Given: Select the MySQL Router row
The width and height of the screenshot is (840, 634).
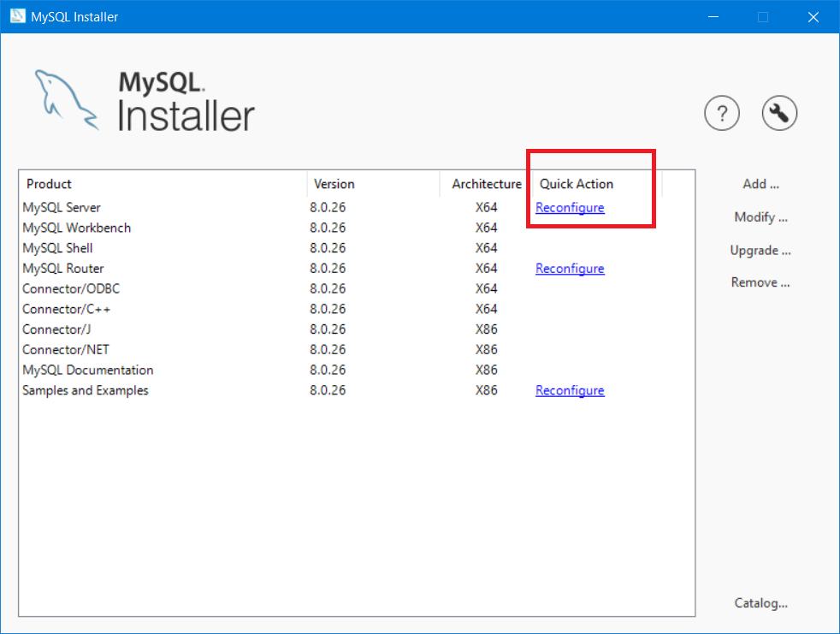Looking at the screenshot, I should [x=357, y=269].
